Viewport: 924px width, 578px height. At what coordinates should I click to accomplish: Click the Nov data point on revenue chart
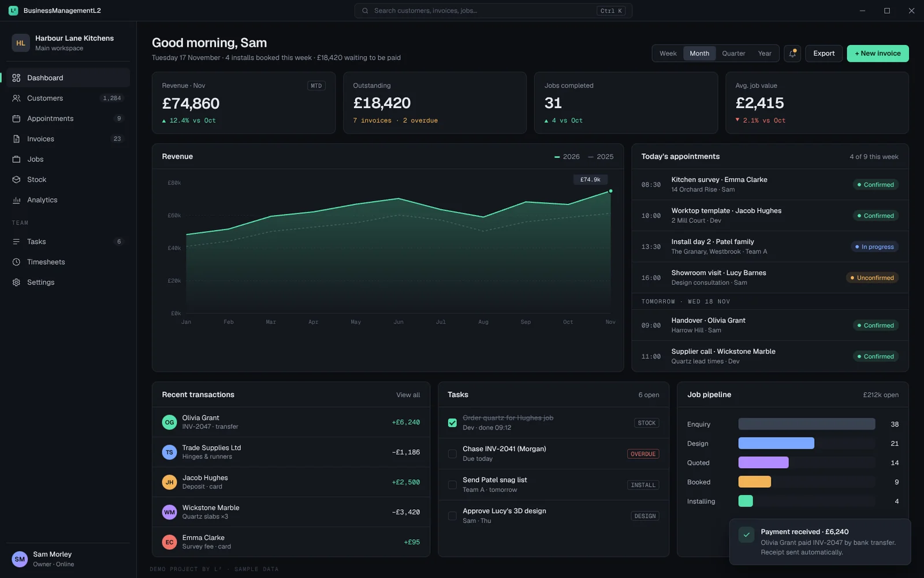point(610,191)
